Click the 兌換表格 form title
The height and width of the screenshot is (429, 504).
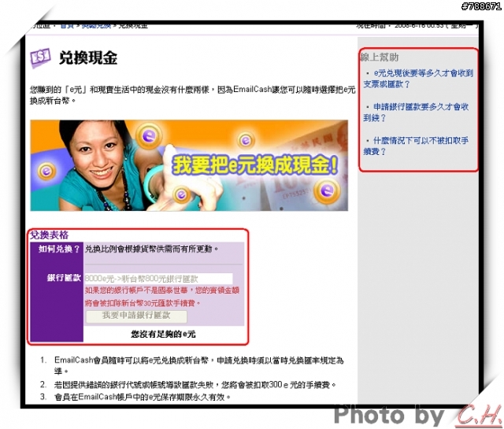click(x=49, y=235)
